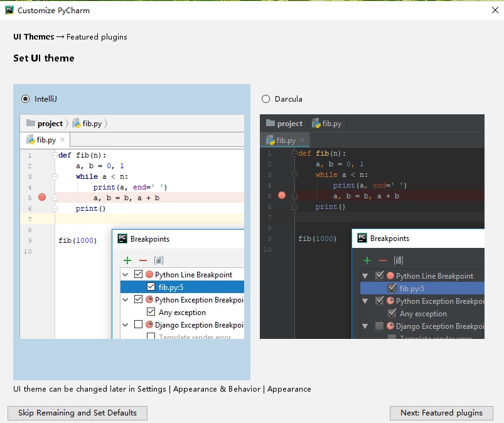Click the green add breakpoint plus in Darcula preview
The width and height of the screenshot is (504, 423).
click(367, 260)
